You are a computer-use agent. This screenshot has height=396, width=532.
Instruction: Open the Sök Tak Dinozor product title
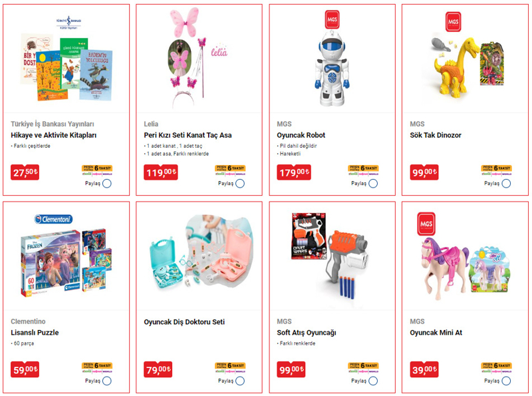(436, 135)
